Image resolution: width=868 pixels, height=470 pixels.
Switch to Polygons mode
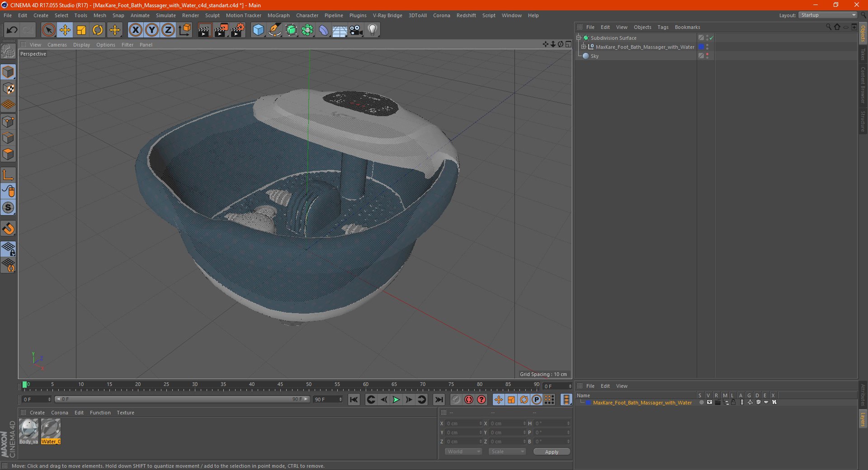[9, 154]
